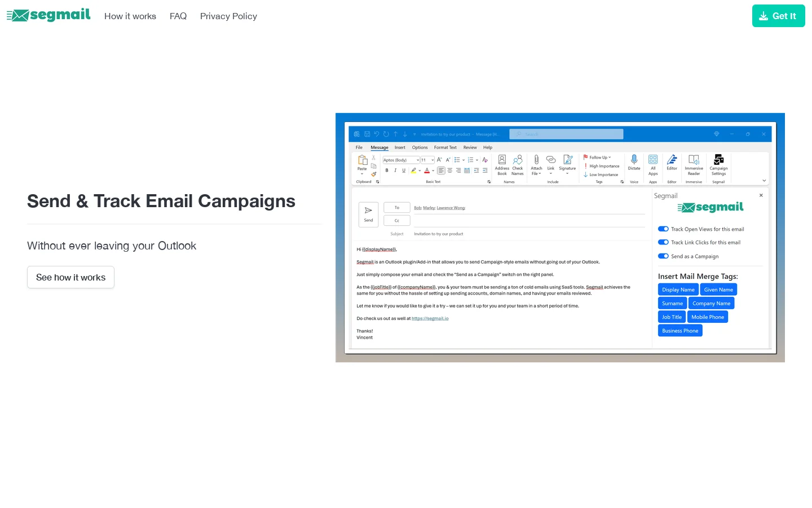Click the Send button in compose window
This screenshot has width=812, height=508.
click(368, 214)
